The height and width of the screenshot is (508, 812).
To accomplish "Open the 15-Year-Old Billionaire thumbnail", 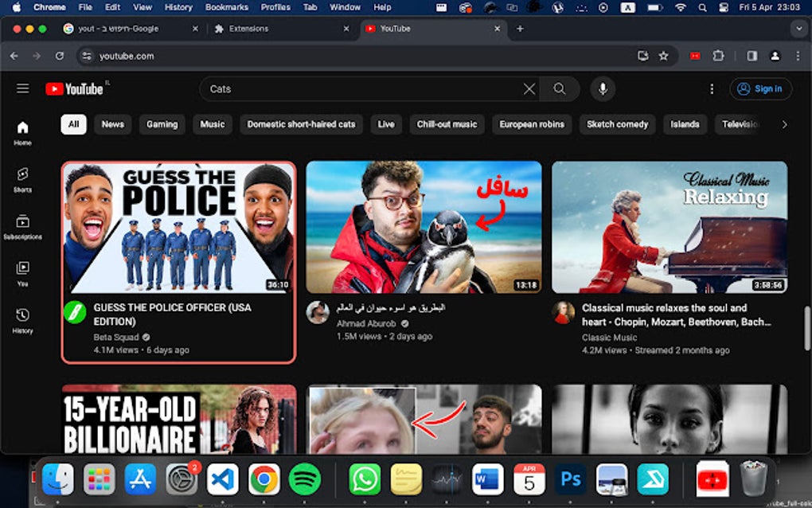I will [179, 419].
